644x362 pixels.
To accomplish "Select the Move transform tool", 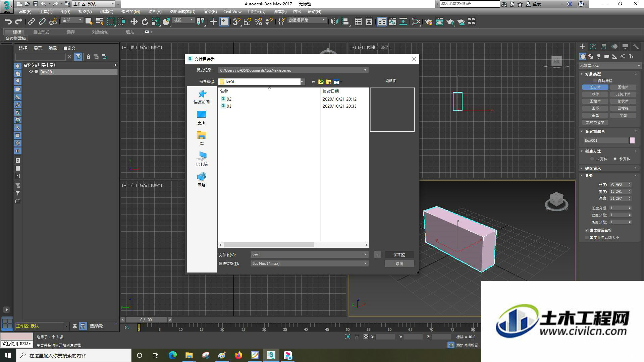I will tap(134, 22).
